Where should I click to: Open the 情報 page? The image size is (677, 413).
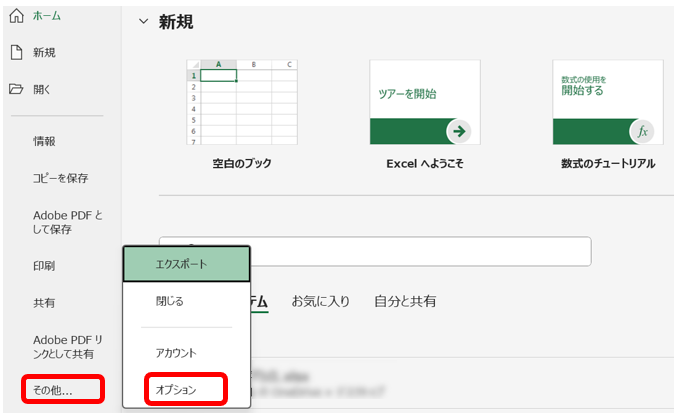44,141
